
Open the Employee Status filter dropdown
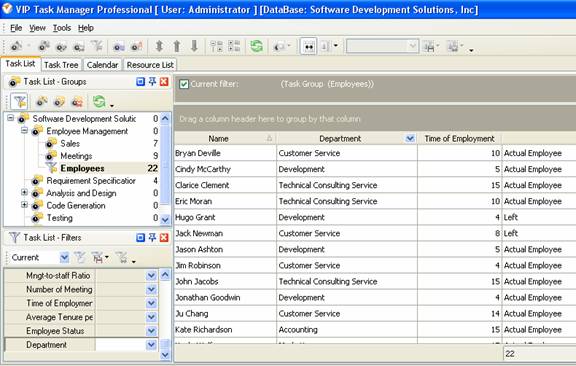coord(151,331)
